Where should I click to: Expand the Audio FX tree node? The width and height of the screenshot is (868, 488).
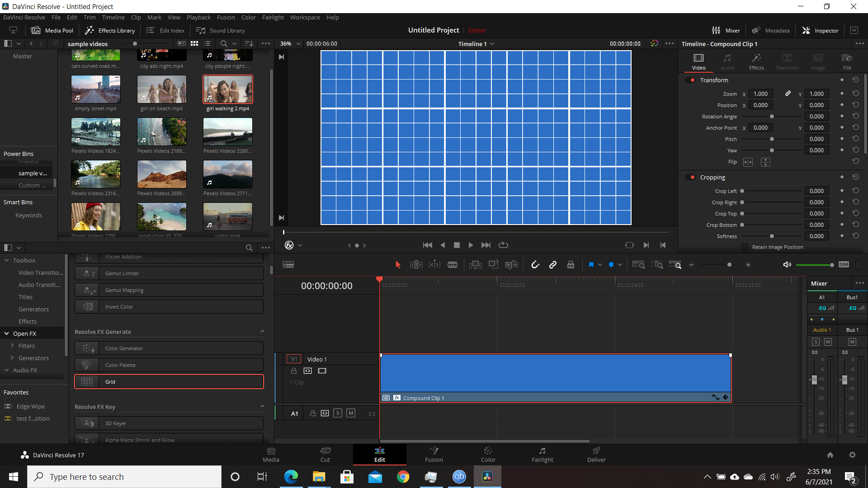[x=7, y=370]
